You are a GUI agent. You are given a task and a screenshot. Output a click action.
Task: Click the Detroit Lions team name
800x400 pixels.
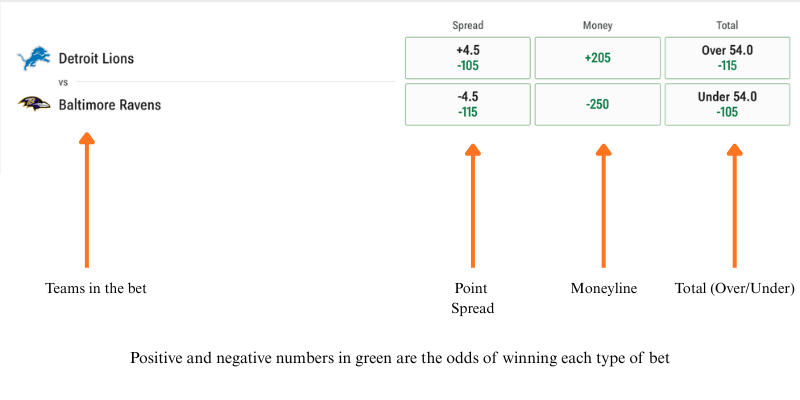pos(96,58)
